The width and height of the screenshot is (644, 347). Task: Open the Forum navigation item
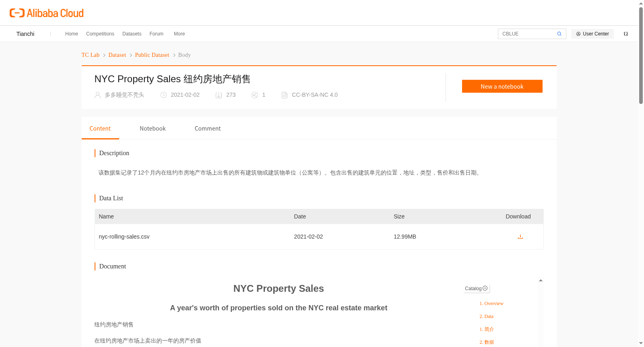(x=156, y=34)
